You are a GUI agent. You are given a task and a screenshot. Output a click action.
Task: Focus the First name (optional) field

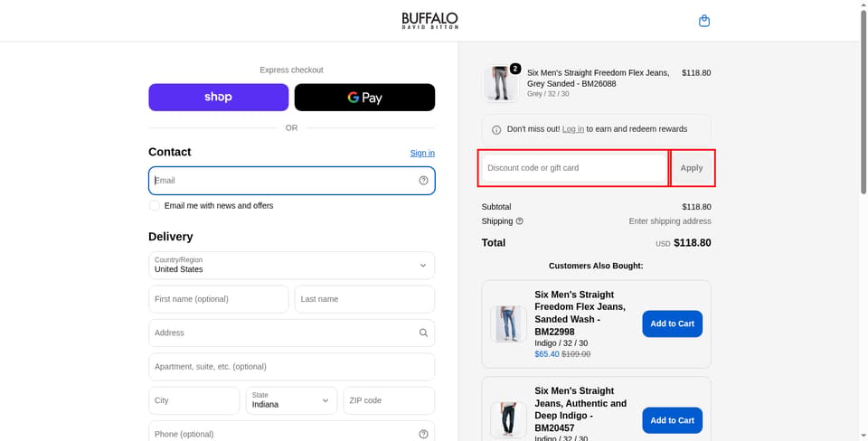tap(219, 299)
